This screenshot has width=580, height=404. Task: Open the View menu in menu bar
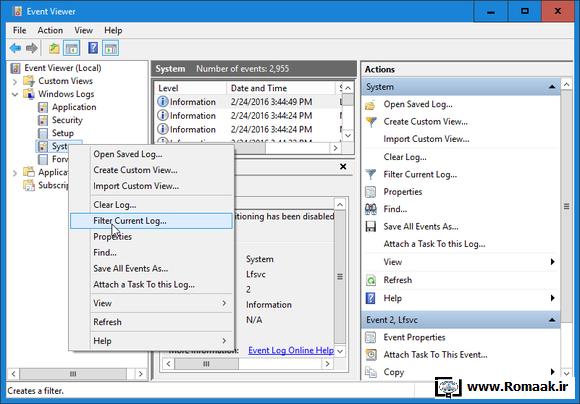[84, 30]
